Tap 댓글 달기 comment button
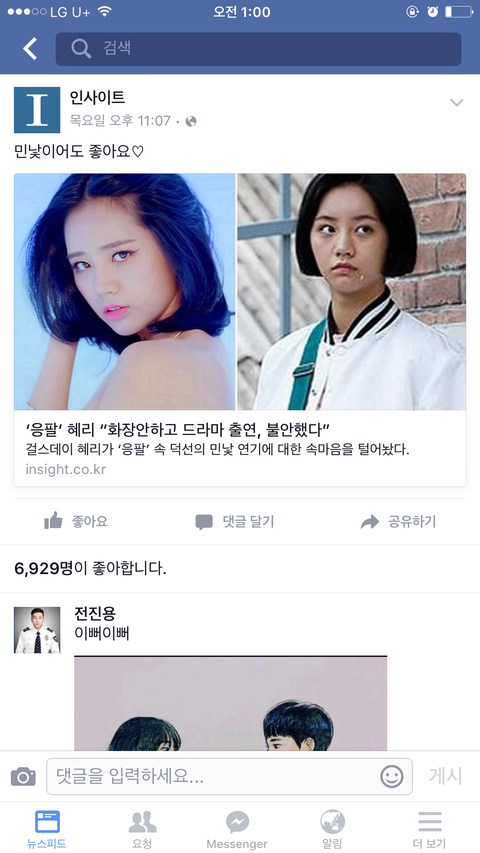480x853 pixels. click(235, 522)
